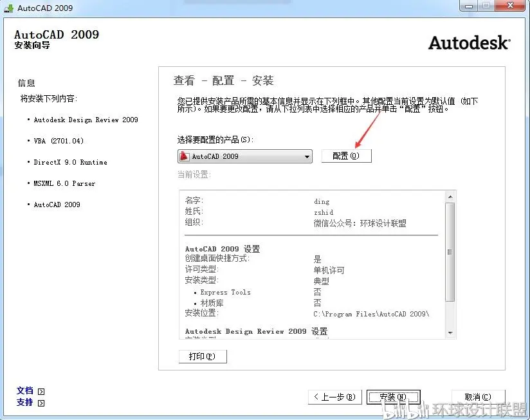Open the 支持 support link
This screenshot has height=420, width=530.
pos(24,403)
